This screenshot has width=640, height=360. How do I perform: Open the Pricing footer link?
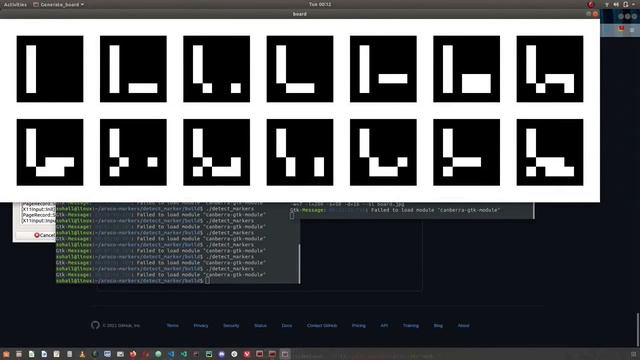[359, 326]
